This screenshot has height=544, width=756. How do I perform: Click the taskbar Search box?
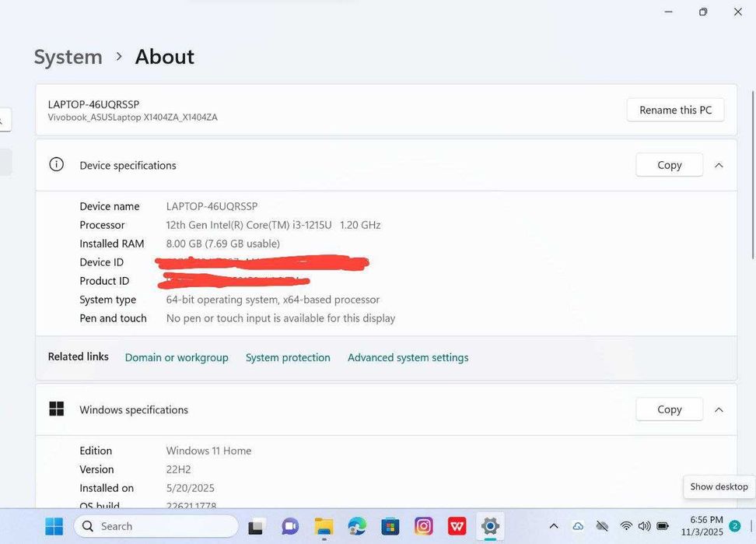click(x=156, y=526)
